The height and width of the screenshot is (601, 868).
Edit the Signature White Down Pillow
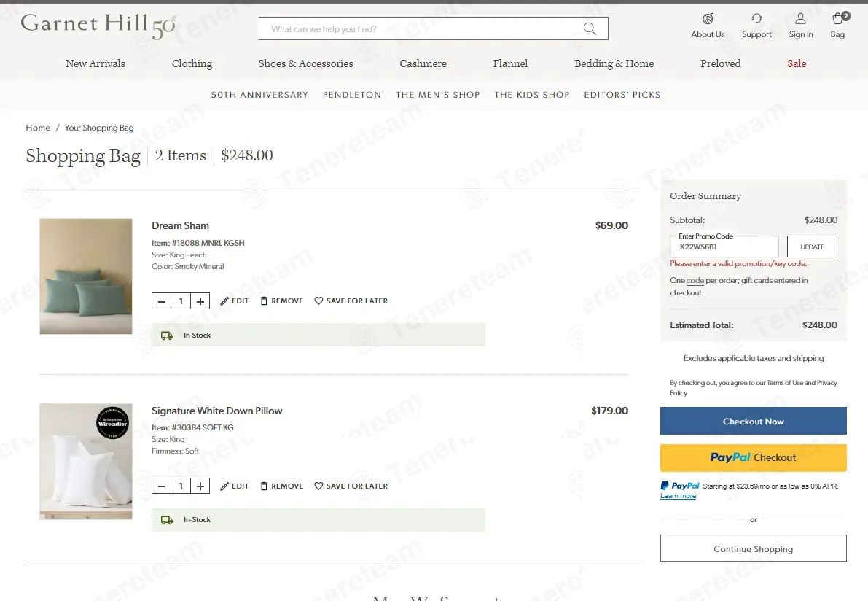pyautogui.click(x=234, y=486)
